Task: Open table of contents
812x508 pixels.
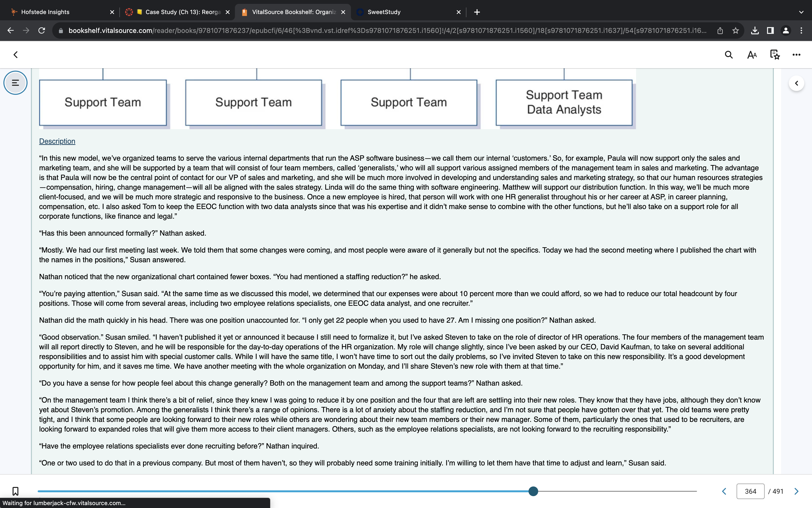Action: [15, 83]
